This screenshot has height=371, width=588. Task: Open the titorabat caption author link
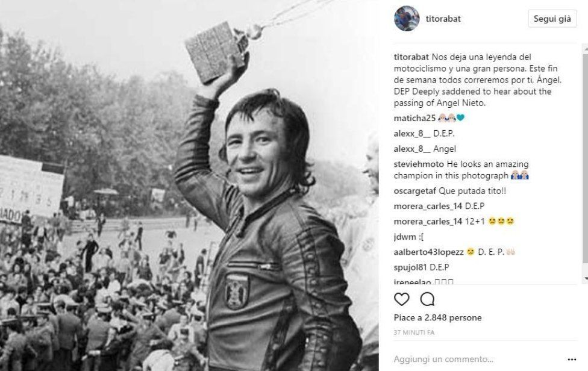(411, 57)
